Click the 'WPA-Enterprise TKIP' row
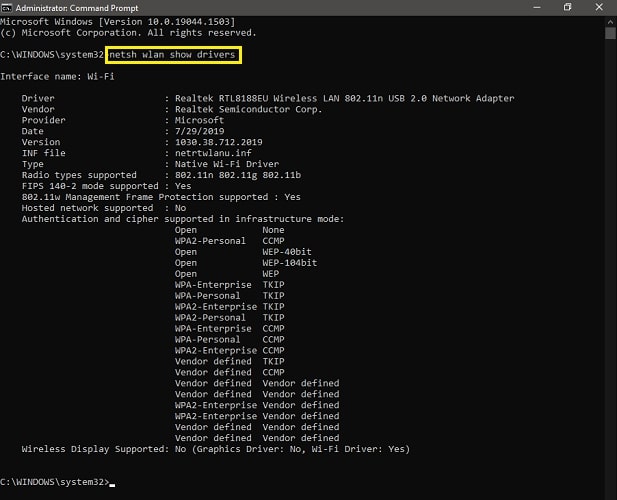The image size is (617, 500). click(230, 285)
